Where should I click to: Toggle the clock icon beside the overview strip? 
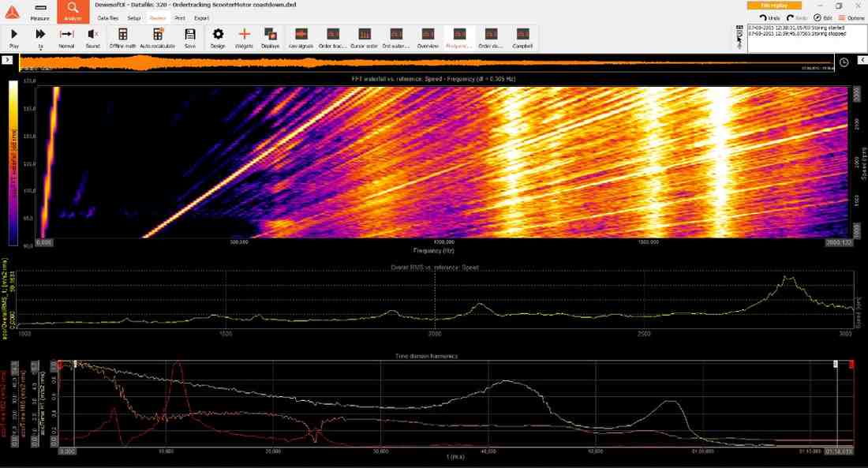click(x=844, y=62)
